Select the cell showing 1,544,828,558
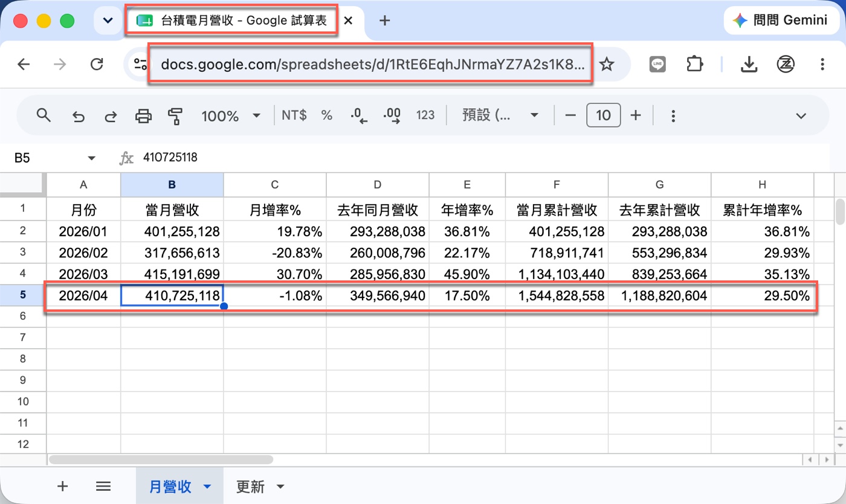The width and height of the screenshot is (846, 504). (557, 296)
